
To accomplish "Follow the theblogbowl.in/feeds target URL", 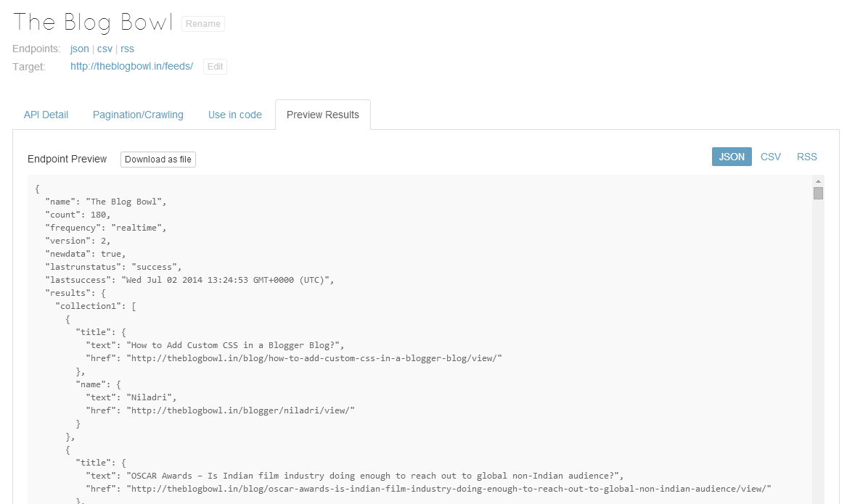I will pos(131,66).
